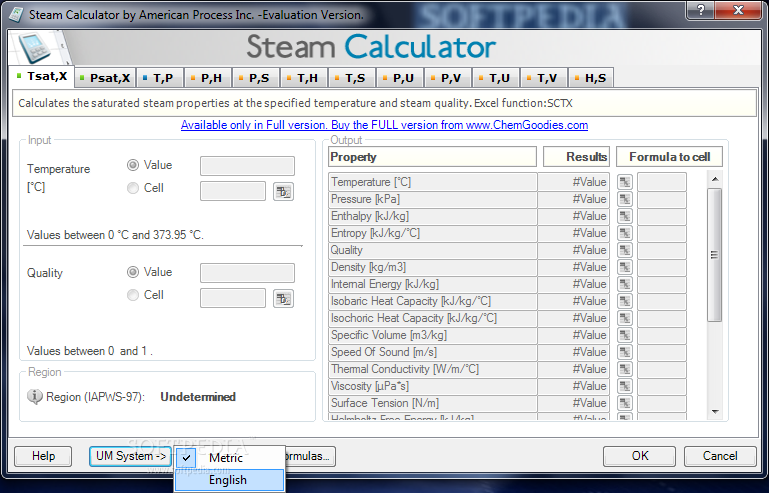Switch to the Tsat,X tab

point(42,77)
